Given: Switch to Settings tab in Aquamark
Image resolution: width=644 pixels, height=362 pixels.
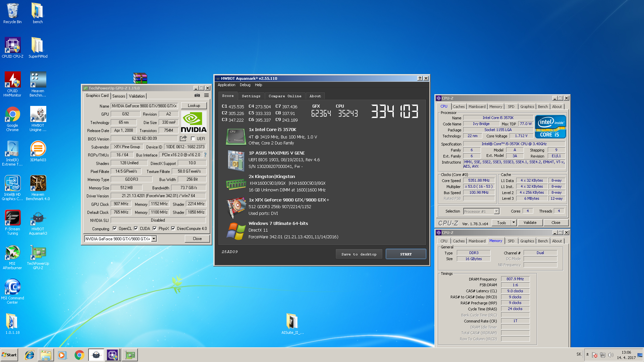Looking at the screenshot, I should (x=251, y=96).
